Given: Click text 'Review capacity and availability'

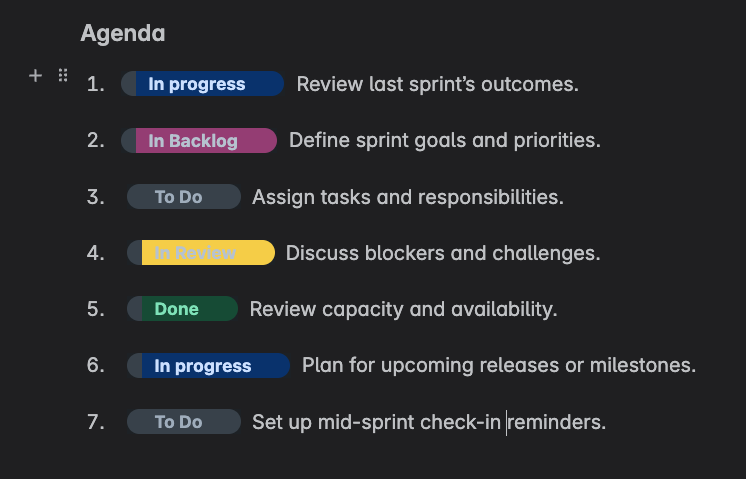Looking at the screenshot, I should 403,309.
